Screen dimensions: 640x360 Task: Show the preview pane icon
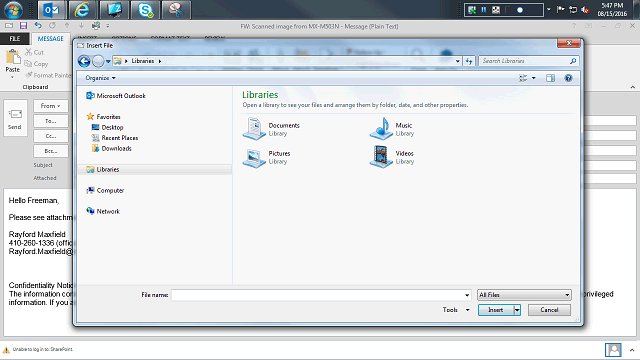pos(550,78)
